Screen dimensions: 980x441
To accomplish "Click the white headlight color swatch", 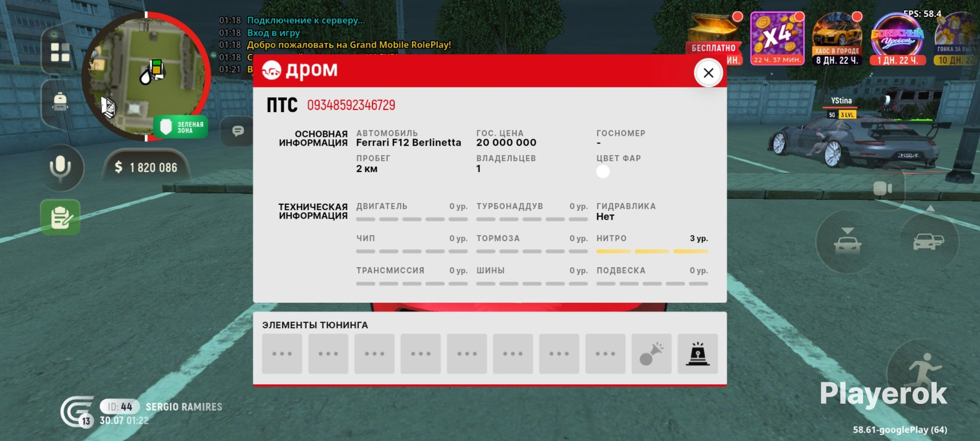I will [603, 171].
